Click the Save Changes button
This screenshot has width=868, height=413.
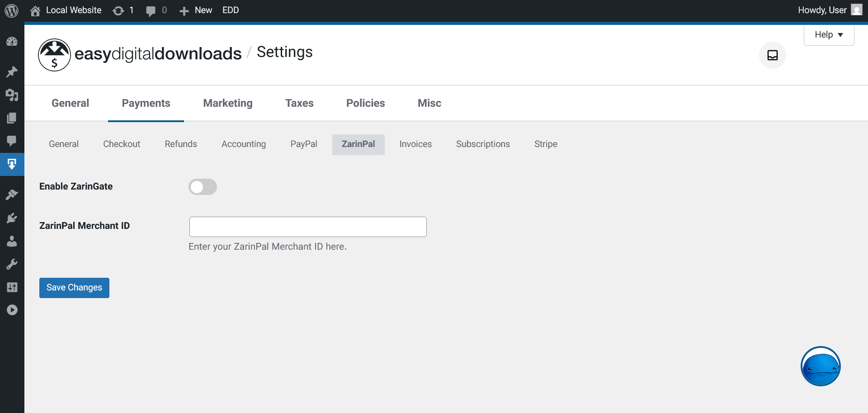pyautogui.click(x=74, y=288)
